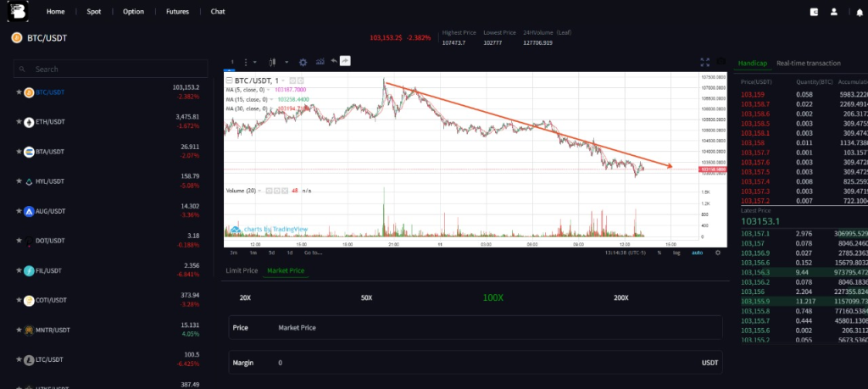Switch to Real-time transaction tab
The height and width of the screenshot is (389, 868).
click(x=808, y=64)
